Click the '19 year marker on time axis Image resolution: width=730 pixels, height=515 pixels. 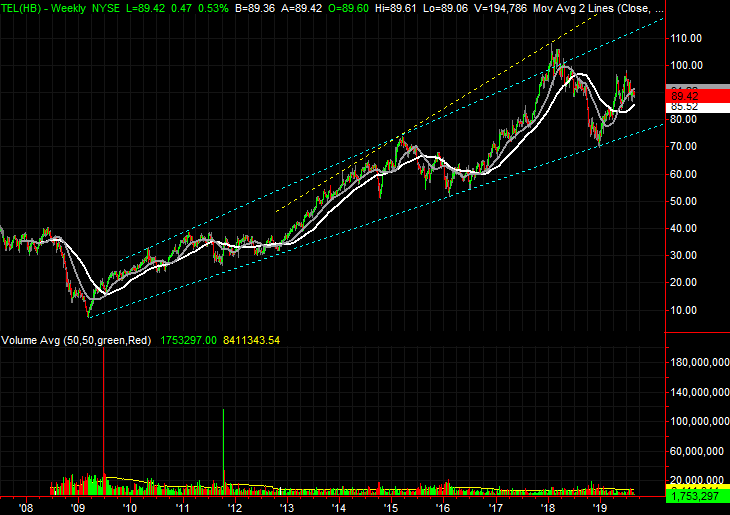pyautogui.click(x=601, y=508)
